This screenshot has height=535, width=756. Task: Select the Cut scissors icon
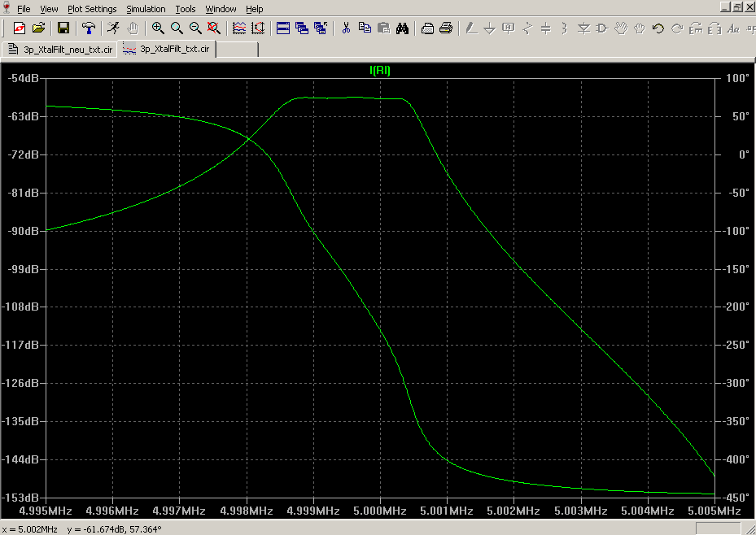click(x=346, y=28)
